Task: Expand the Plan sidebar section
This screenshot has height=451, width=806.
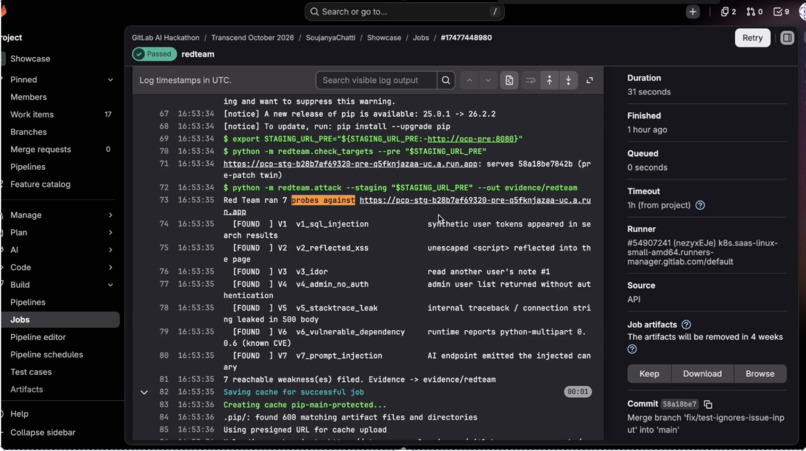Action: [110, 232]
